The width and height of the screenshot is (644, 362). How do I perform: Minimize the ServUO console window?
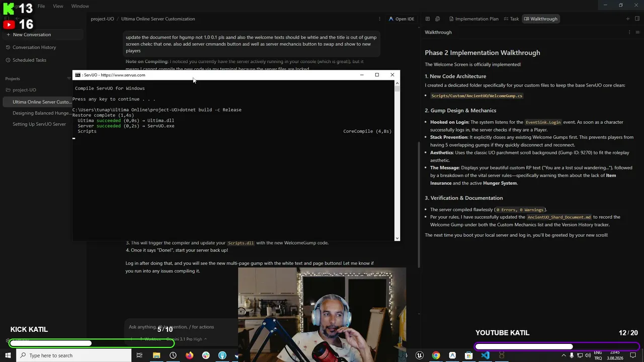361,75
